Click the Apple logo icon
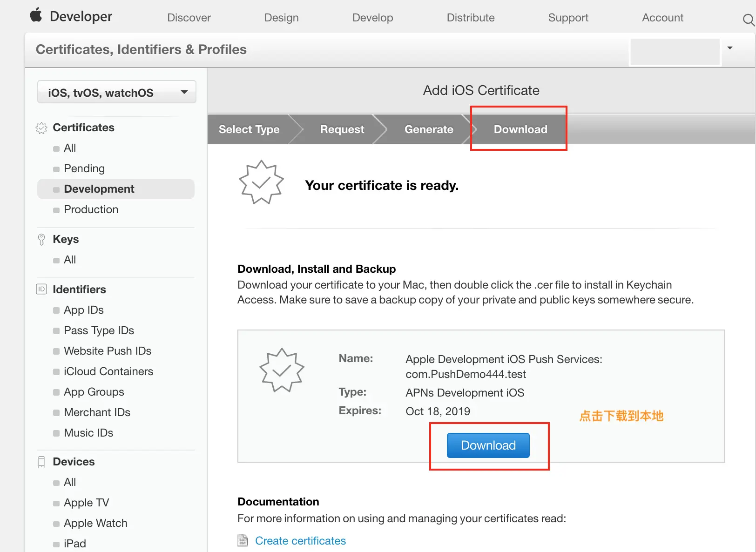This screenshot has width=756, height=552. coord(36,15)
